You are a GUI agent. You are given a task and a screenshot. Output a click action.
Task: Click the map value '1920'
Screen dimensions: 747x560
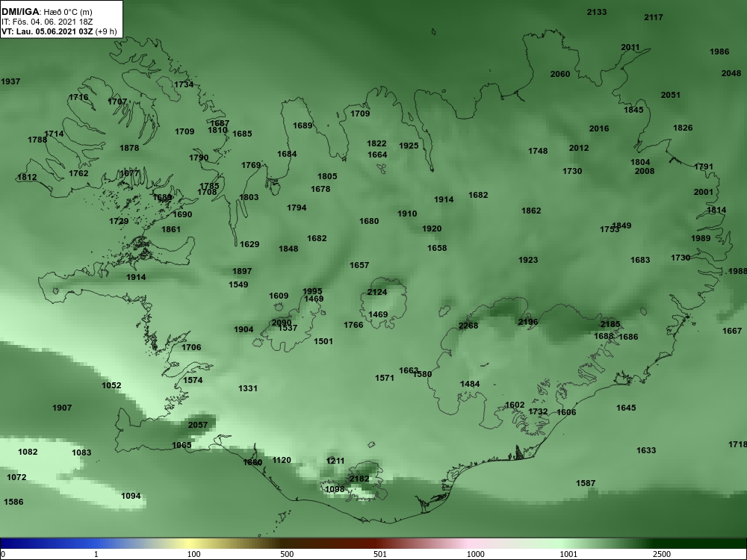[432, 228]
